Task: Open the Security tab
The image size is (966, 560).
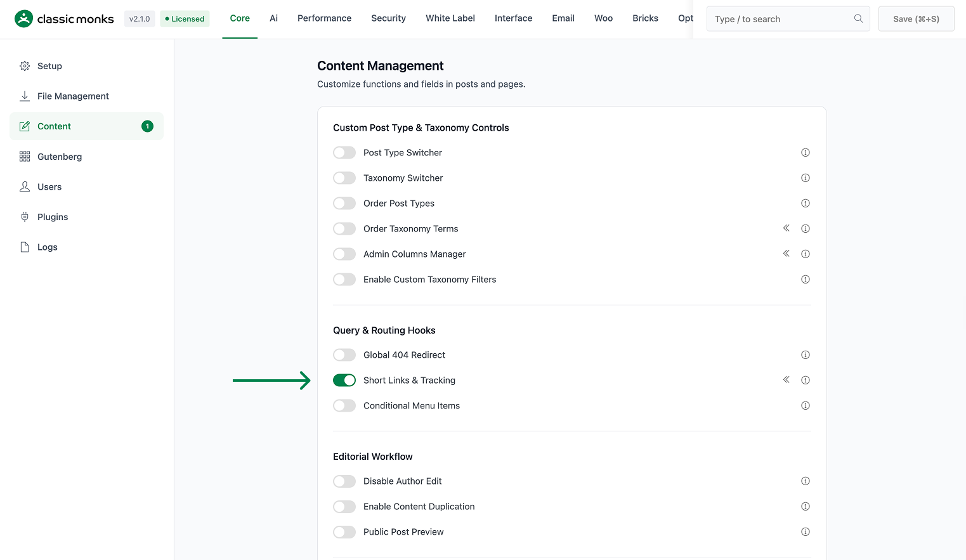Action: coord(388,18)
